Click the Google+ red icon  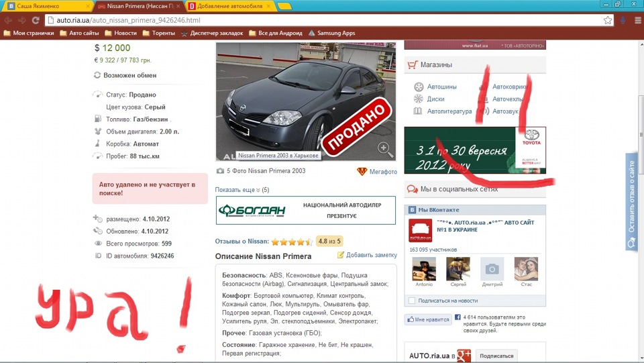pyautogui.click(x=464, y=355)
